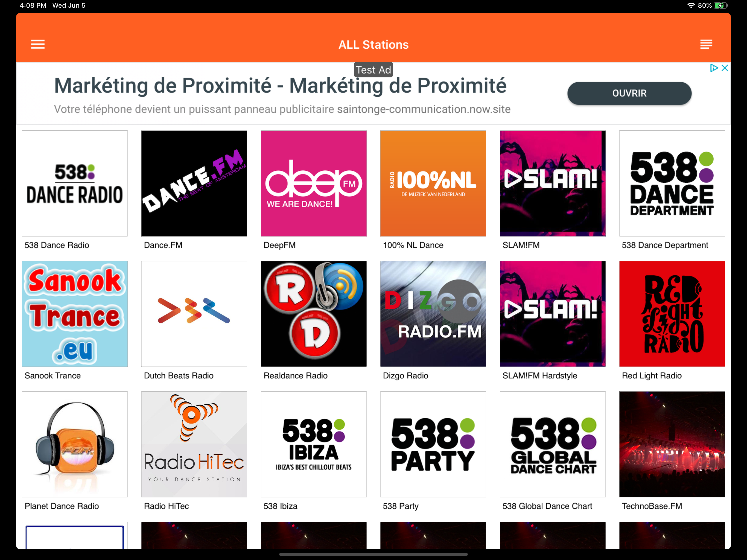747x560 pixels.
Task: Close the test ad banner
Action: click(x=724, y=68)
